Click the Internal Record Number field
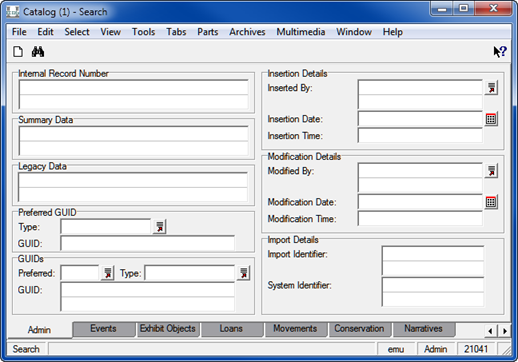The image size is (518, 362). pyautogui.click(x=134, y=94)
